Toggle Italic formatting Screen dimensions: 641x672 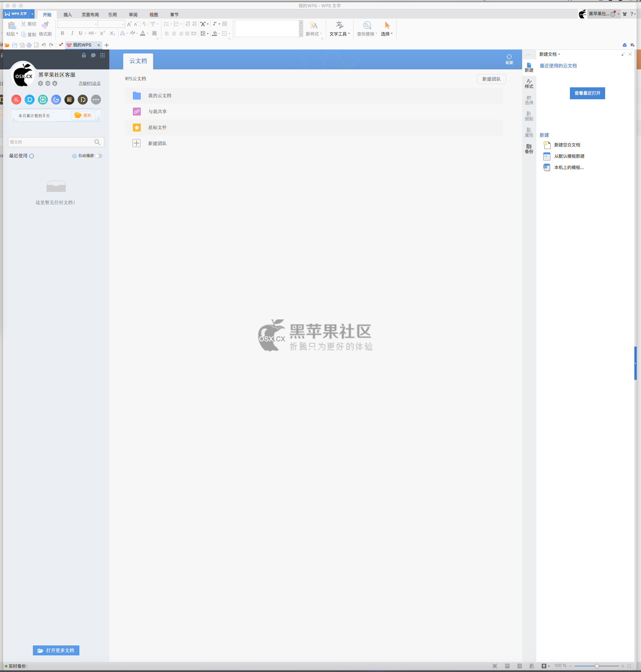pyautogui.click(x=72, y=33)
